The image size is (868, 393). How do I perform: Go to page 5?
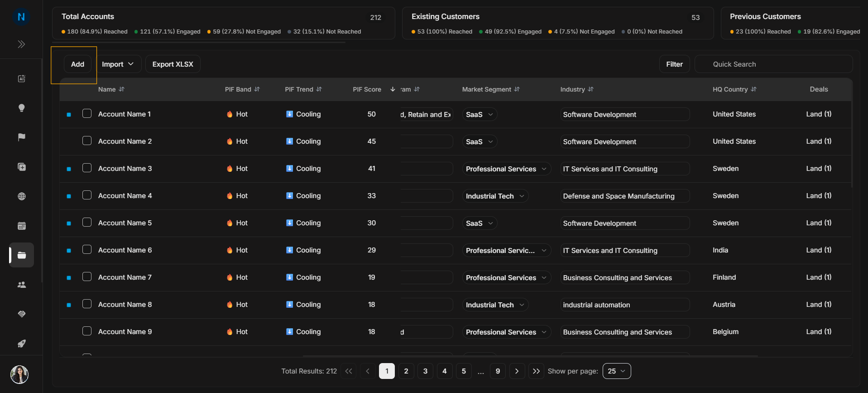[464, 371]
